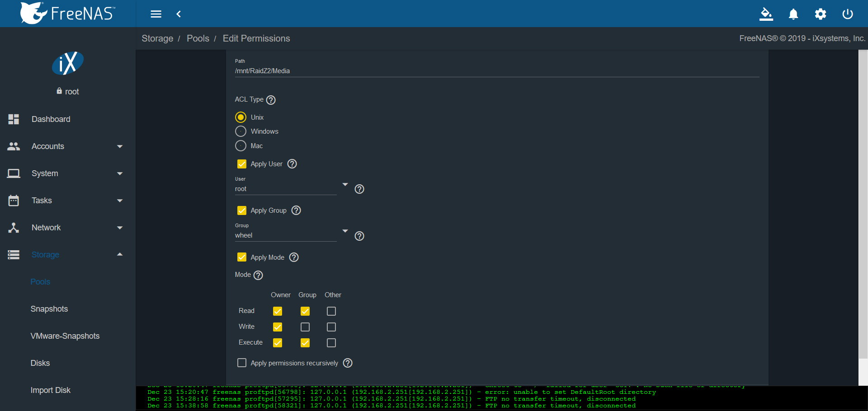Show help for User field

tap(359, 189)
